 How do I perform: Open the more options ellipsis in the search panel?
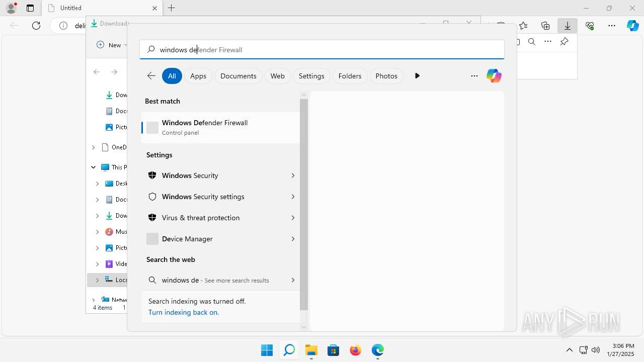(x=474, y=76)
